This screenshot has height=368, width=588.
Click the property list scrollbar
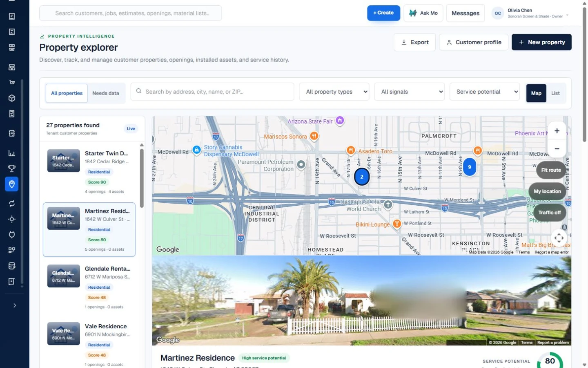coord(142,178)
